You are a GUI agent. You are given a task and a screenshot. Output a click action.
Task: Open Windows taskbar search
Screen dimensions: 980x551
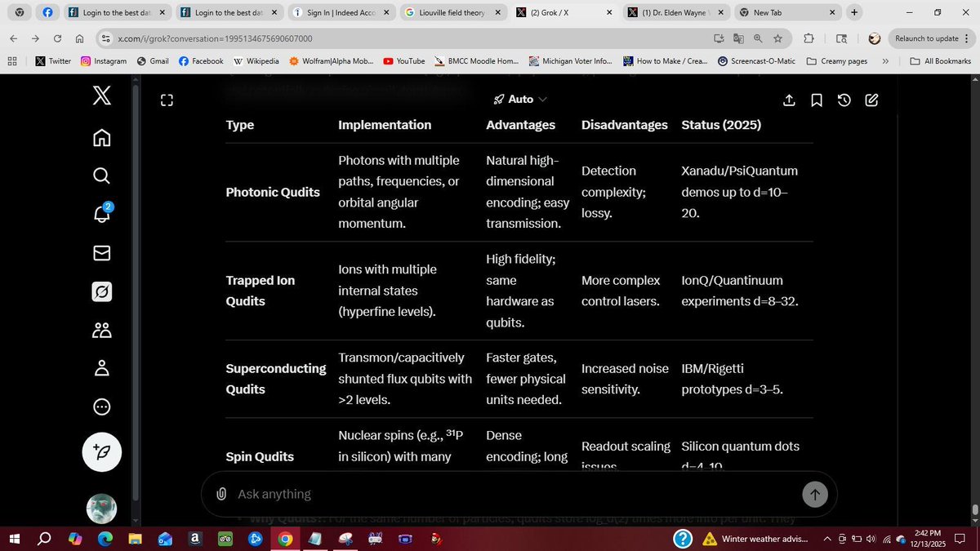pos(45,539)
